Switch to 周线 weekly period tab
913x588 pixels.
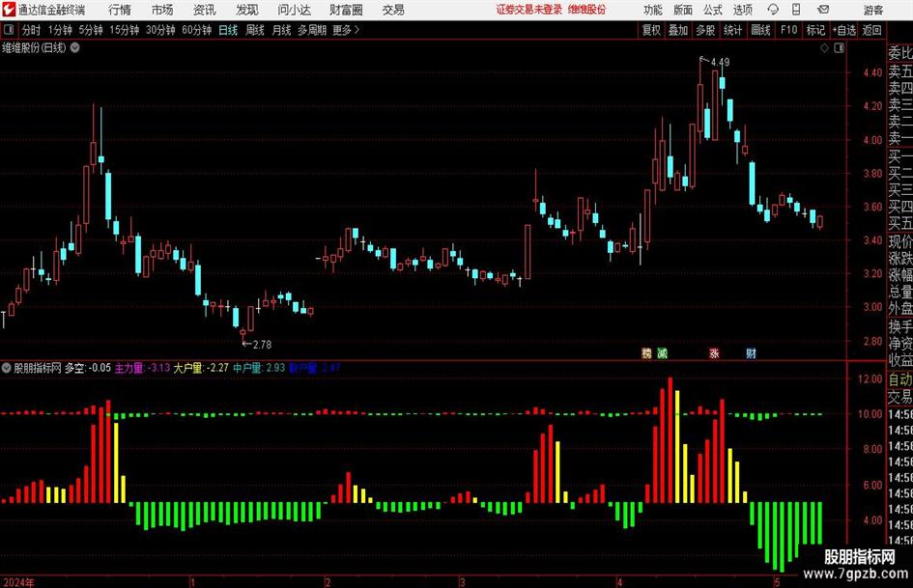click(x=255, y=30)
